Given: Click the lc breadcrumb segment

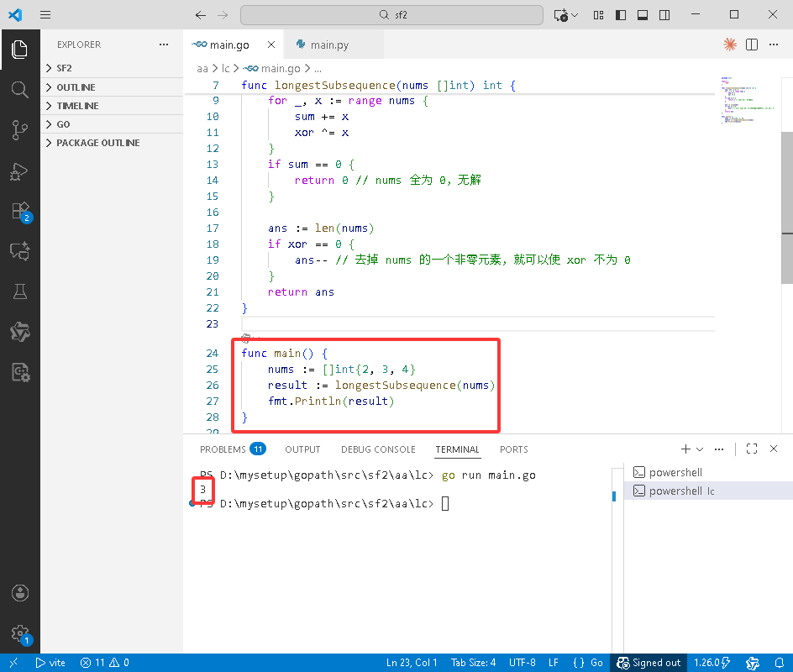Looking at the screenshot, I should pyautogui.click(x=226, y=68).
